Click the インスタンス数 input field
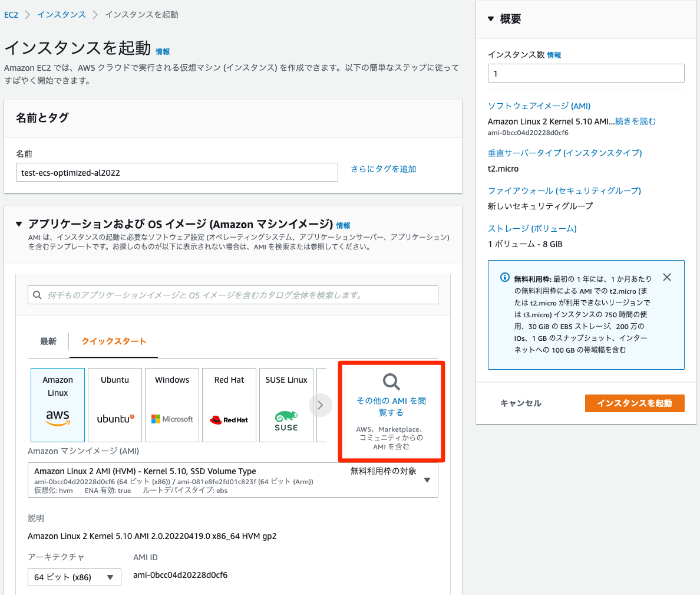Viewport: 700px width, 595px height. [586, 73]
